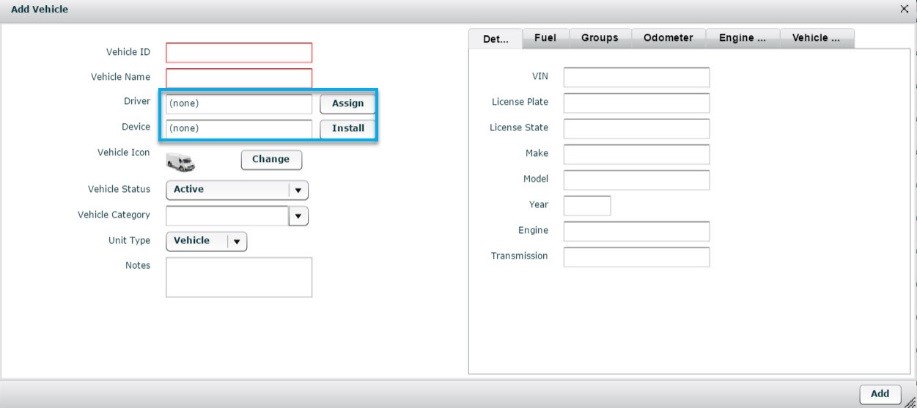Open the Groups tab

[x=599, y=38]
